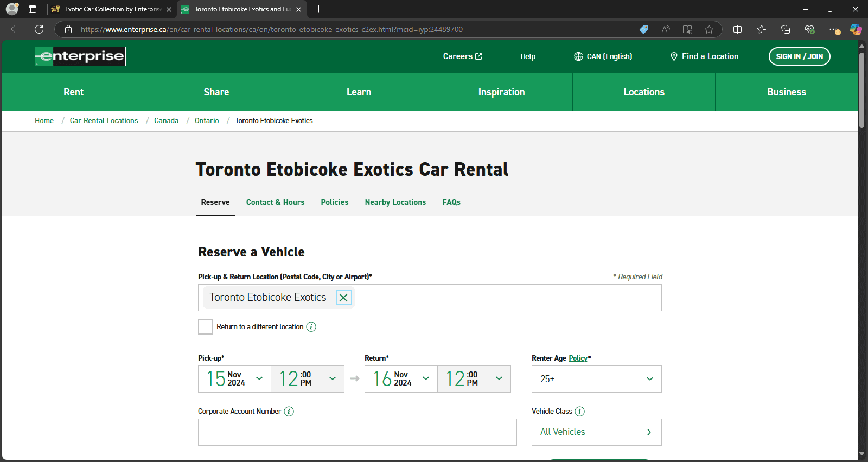Open the Rent menu
The image size is (868, 462).
click(x=74, y=92)
